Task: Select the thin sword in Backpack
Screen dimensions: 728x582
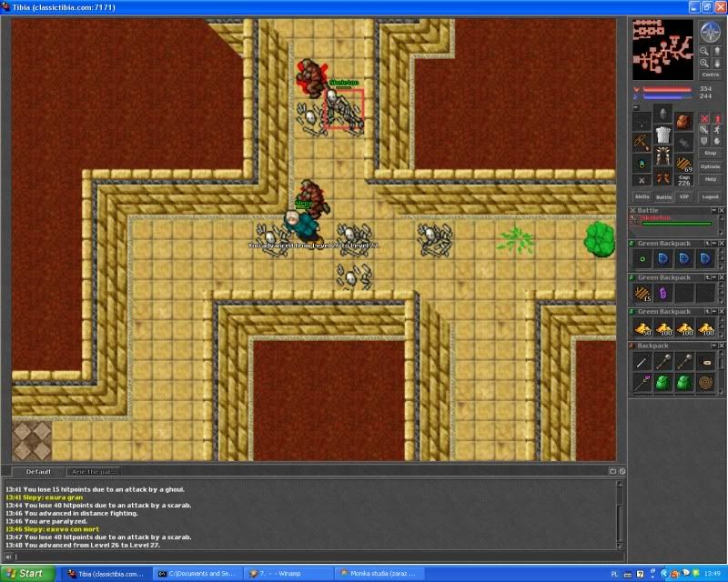Action: click(x=642, y=362)
